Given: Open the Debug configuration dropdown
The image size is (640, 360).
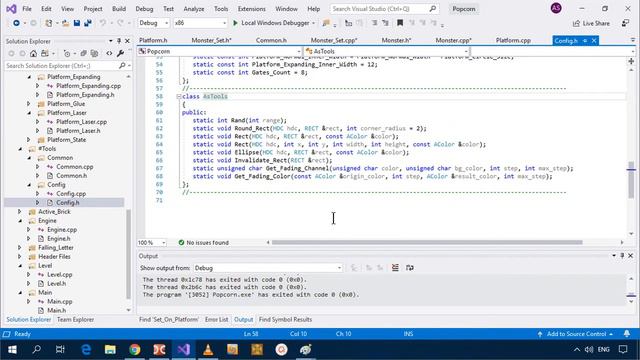Looking at the screenshot, I should coord(153,23).
